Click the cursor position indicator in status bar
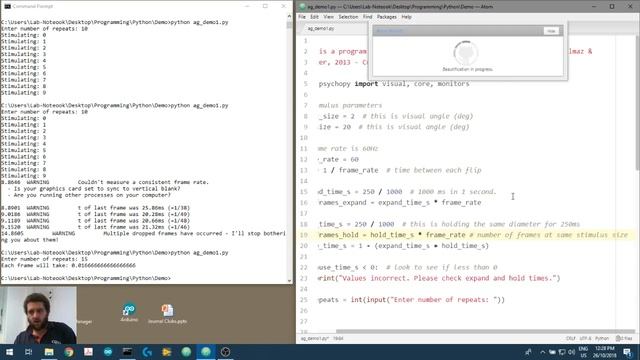 pyautogui.click(x=338, y=338)
